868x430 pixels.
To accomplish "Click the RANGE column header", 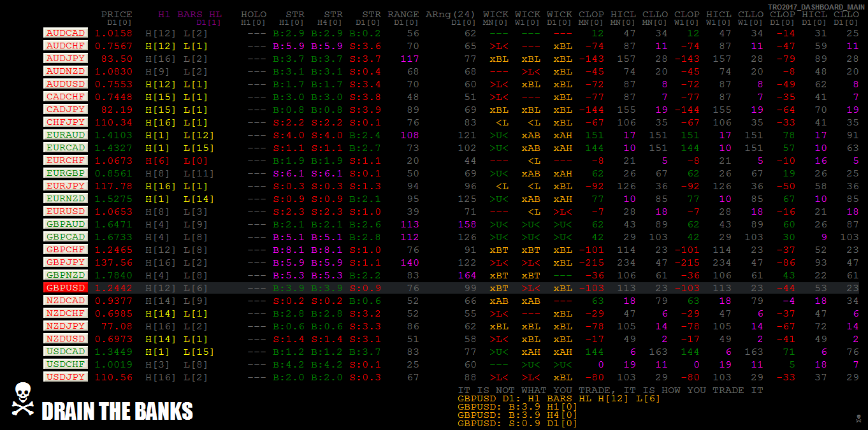I will (403, 14).
